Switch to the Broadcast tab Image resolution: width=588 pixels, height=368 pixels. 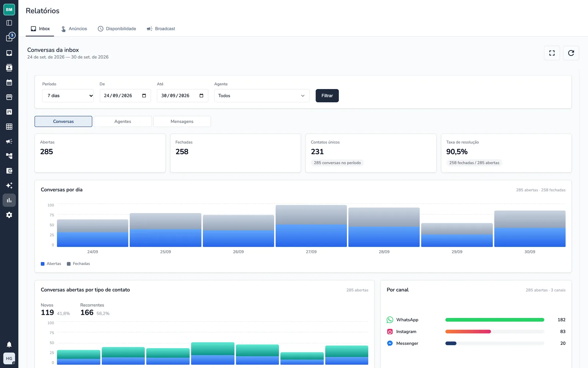[x=161, y=29]
